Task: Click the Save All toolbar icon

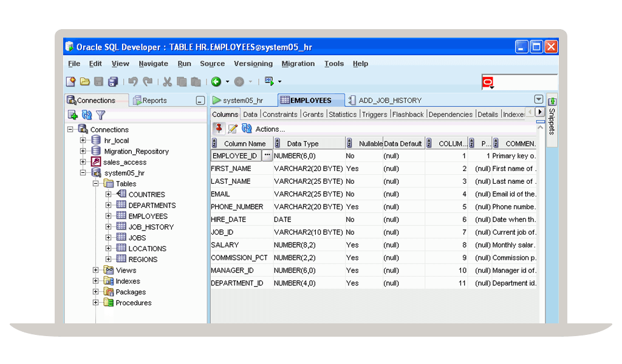Action: 113,81
